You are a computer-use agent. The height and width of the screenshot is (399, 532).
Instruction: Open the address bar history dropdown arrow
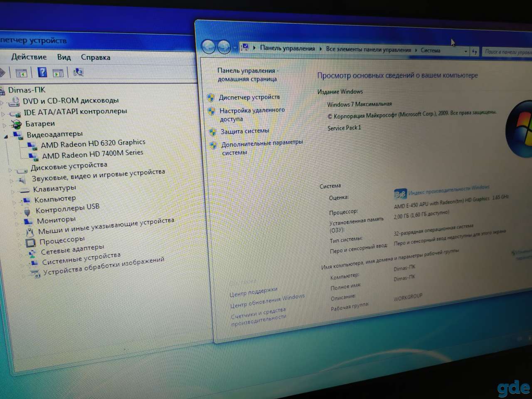[465, 52]
